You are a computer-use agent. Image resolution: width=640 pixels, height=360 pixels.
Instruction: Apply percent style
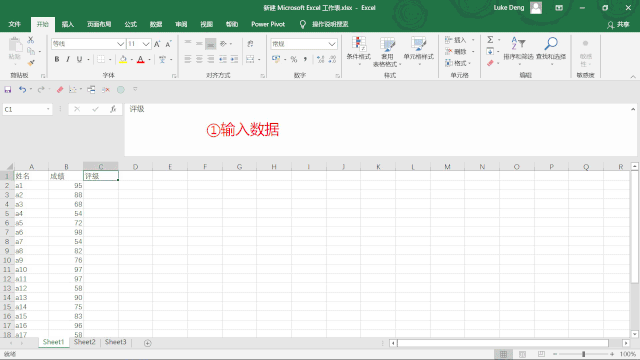(x=294, y=60)
